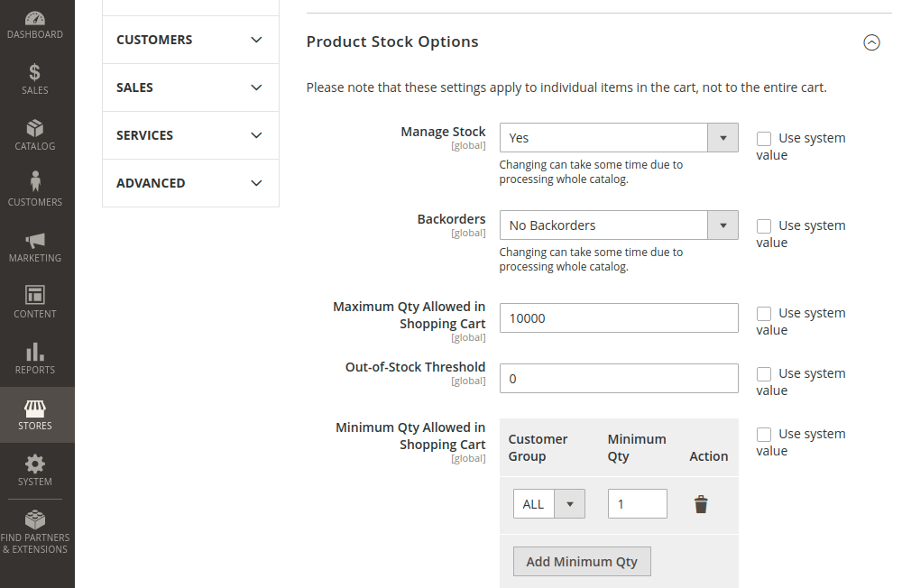Delete the ALL customer group minimum qty row
This screenshot has height=588, width=902.
(701, 504)
